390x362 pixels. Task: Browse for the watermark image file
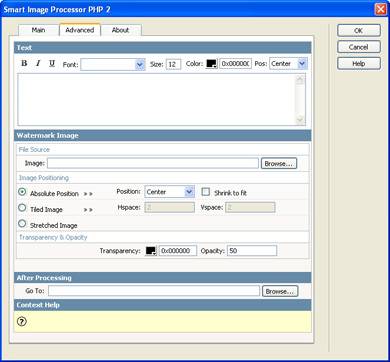[279, 163]
